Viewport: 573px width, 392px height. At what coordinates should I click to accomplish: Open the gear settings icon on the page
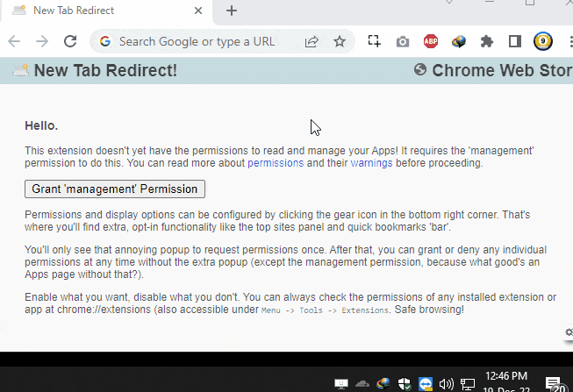pyautogui.click(x=569, y=332)
